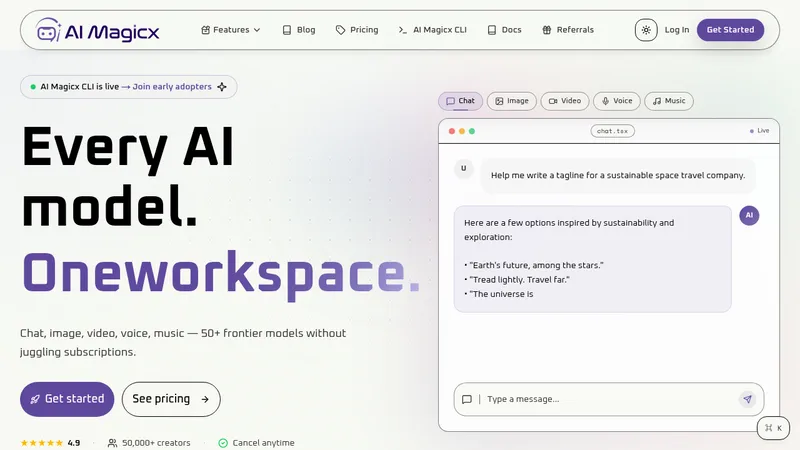The height and width of the screenshot is (450, 800).
Task: Switch to the Image demo tab
Action: pos(512,101)
